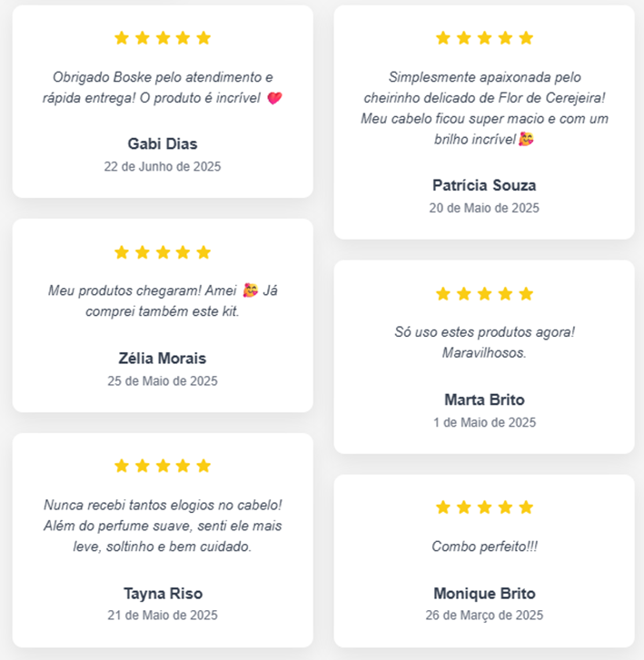Click the 'Nunca recebi tantos elogios' review text
Screen dimensions: 644x660
pos(163,526)
